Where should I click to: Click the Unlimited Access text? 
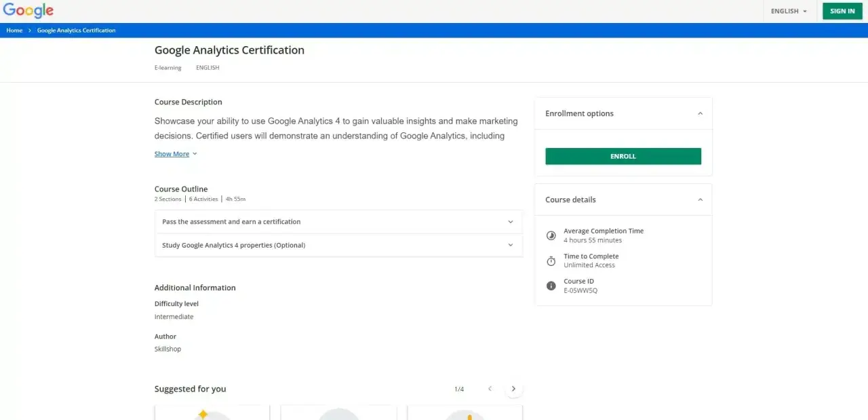coord(589,265)
